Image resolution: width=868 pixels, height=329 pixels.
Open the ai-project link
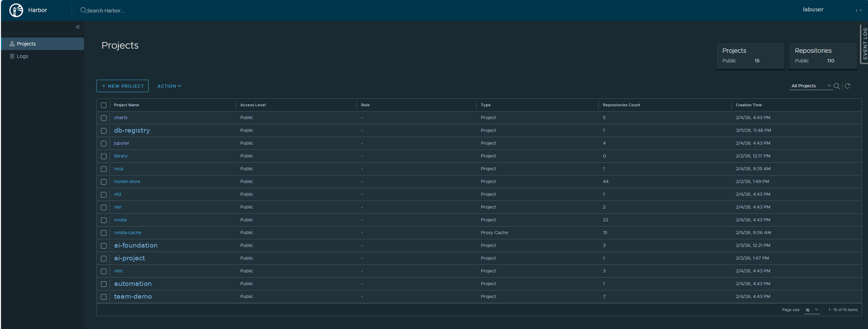(x=130, y=259)
